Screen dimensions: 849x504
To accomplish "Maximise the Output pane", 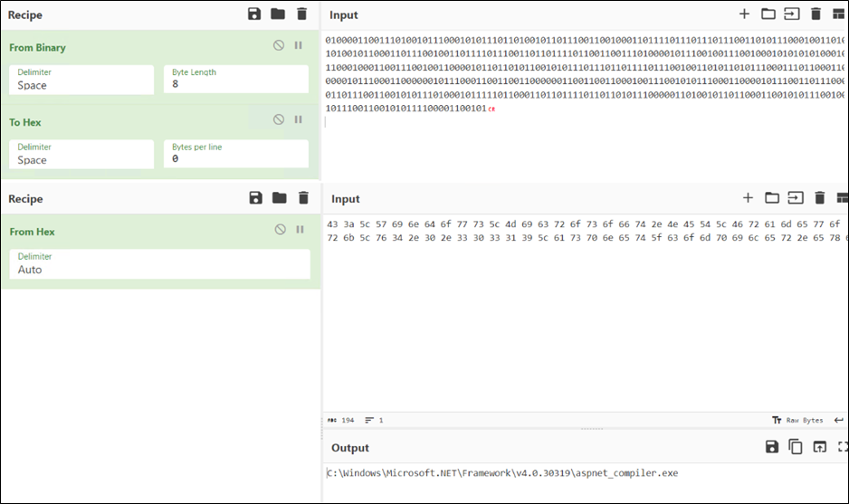I will click(x=843, y=447).
